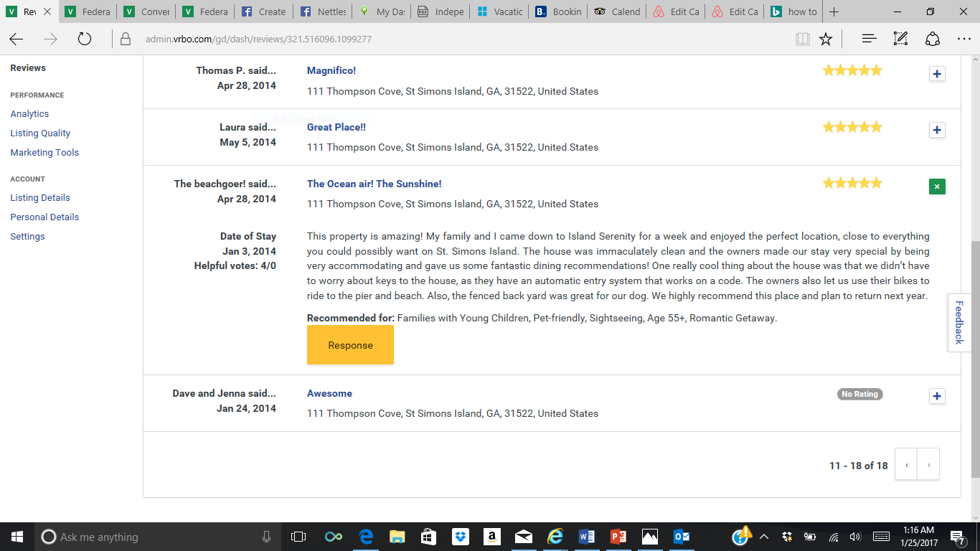980x551 pixels.
Task: Expand Dave and Jenna's Awesome review
Action: pyautogui.click(x=937, y=396)
